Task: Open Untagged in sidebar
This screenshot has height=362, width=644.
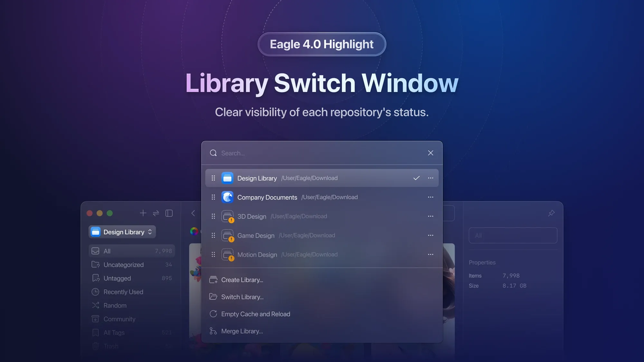Action: (x=132, y=278)
